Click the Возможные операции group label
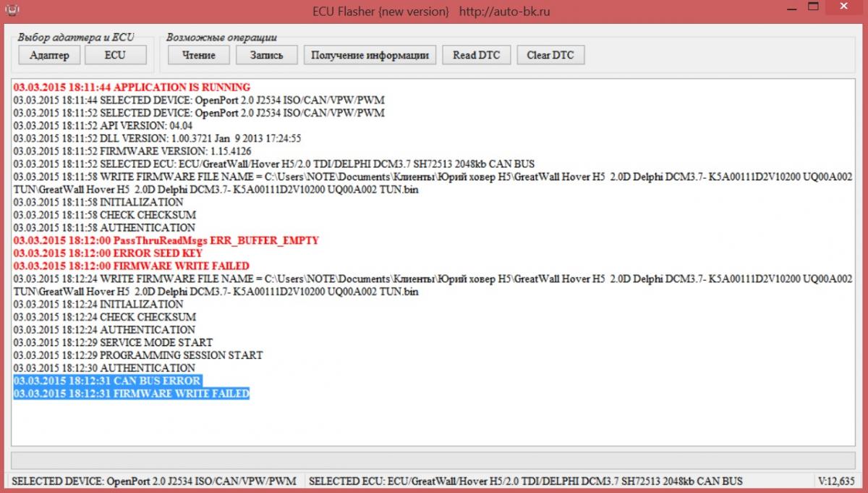 coord(222,37)
